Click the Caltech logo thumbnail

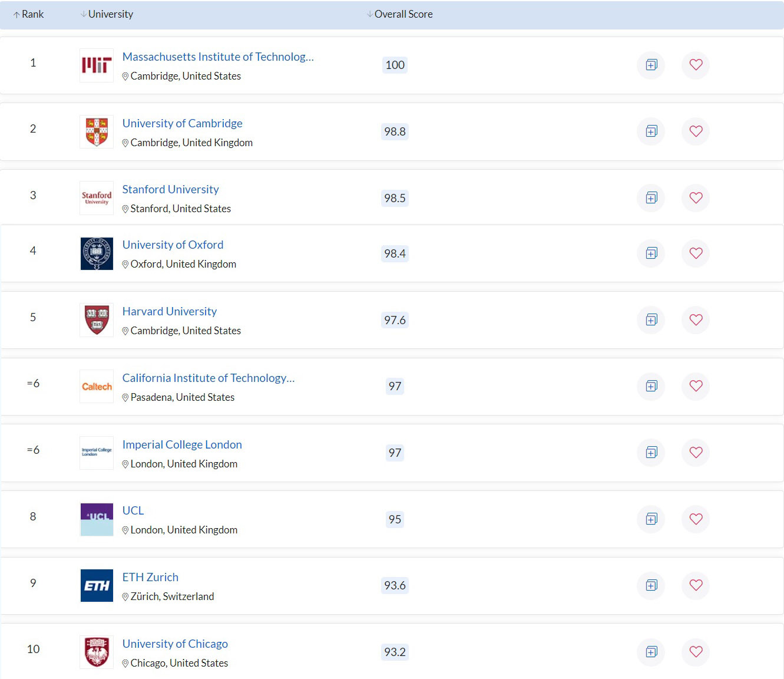pyautogui.click(x=97, y=387)
